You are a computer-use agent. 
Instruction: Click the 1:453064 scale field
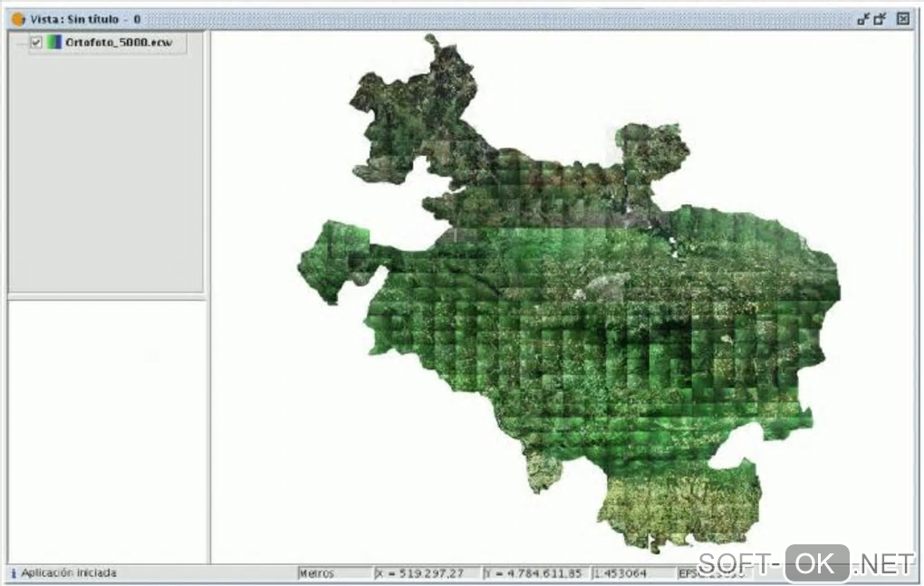[x=632, y=573]
